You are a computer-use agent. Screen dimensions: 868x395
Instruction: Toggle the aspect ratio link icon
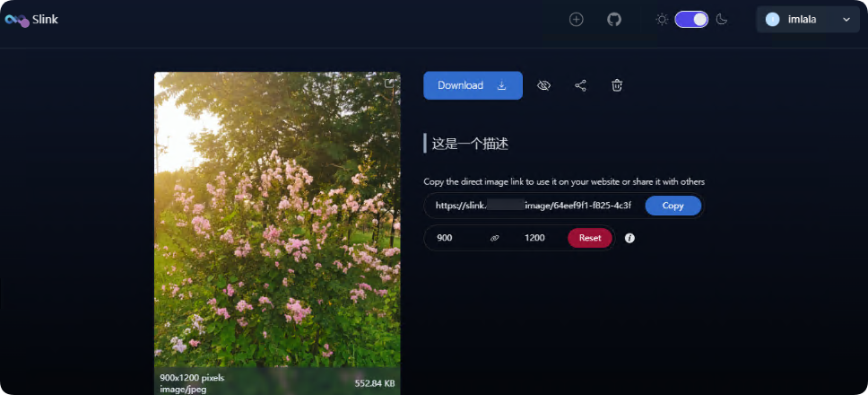tap(495, 238)
